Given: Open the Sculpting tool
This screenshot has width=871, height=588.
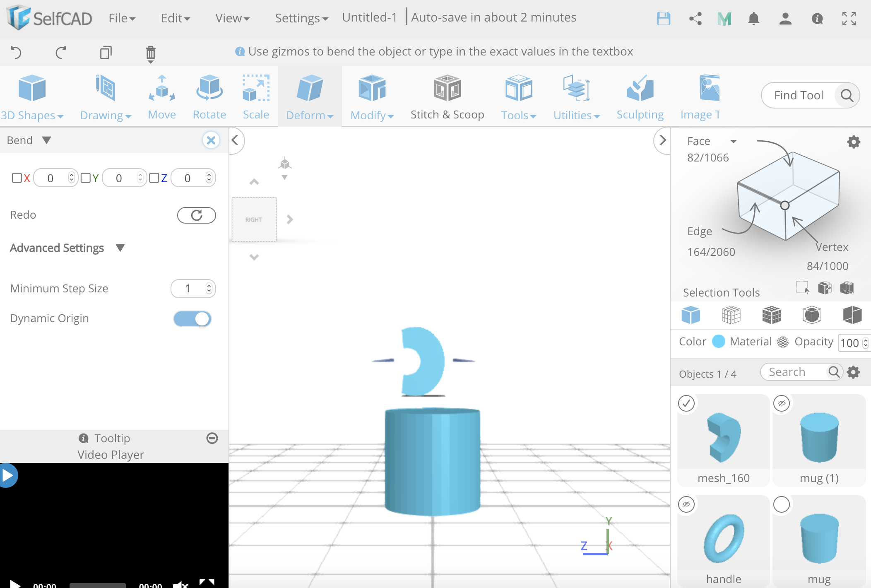Looking at the screenshot, I should click(640, 96).
